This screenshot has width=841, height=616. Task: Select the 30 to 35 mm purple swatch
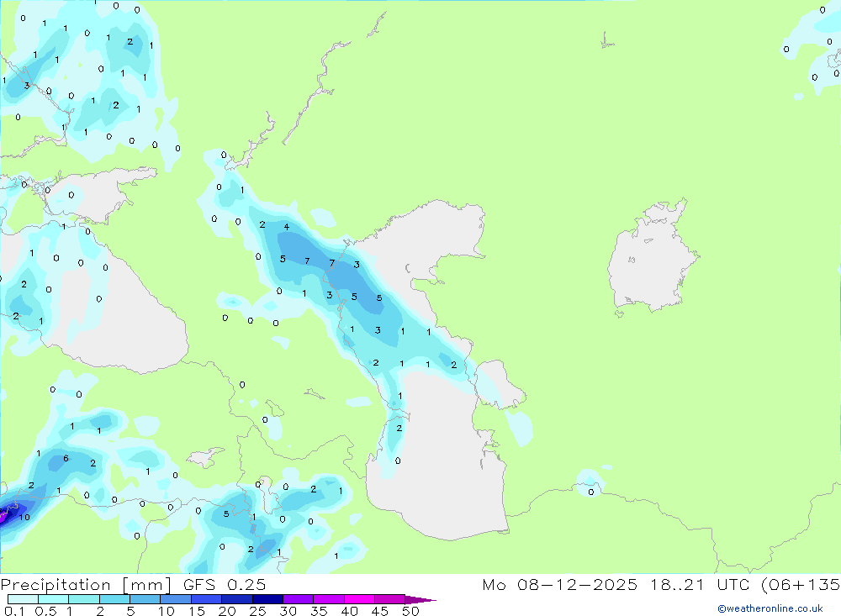pos(299,599)
